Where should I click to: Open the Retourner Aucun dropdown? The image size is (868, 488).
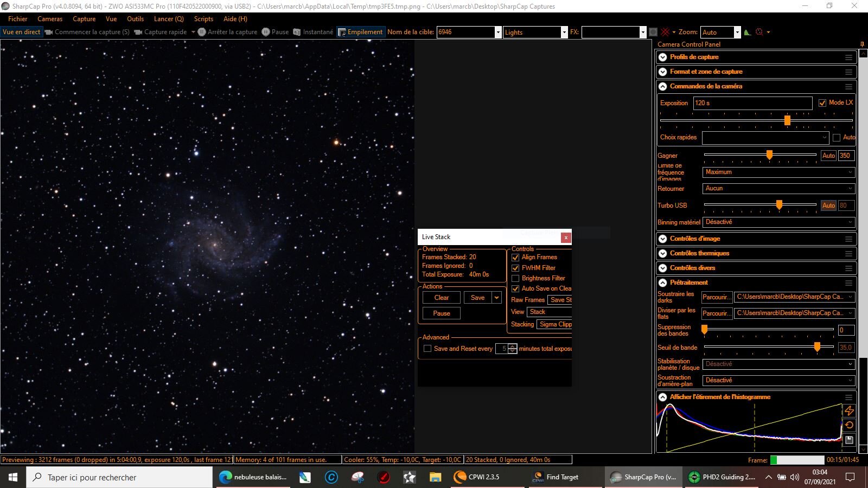coord(779,189)
